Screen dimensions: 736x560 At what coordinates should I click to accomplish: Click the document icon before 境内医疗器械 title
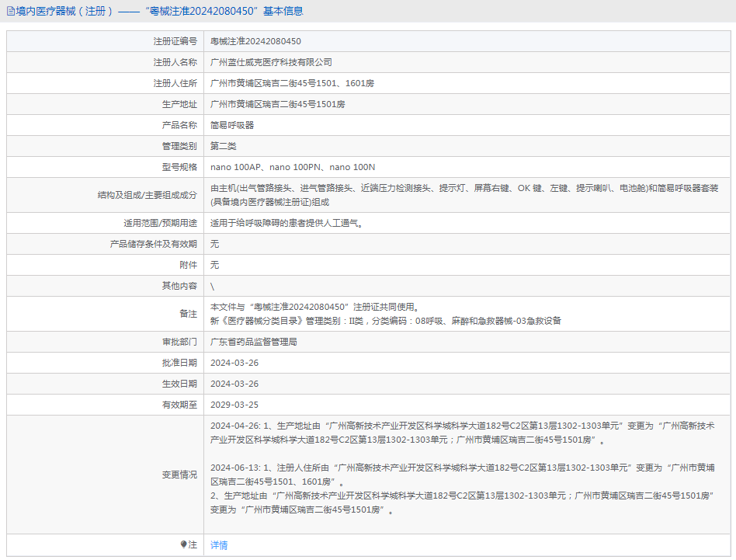[10, 12]
